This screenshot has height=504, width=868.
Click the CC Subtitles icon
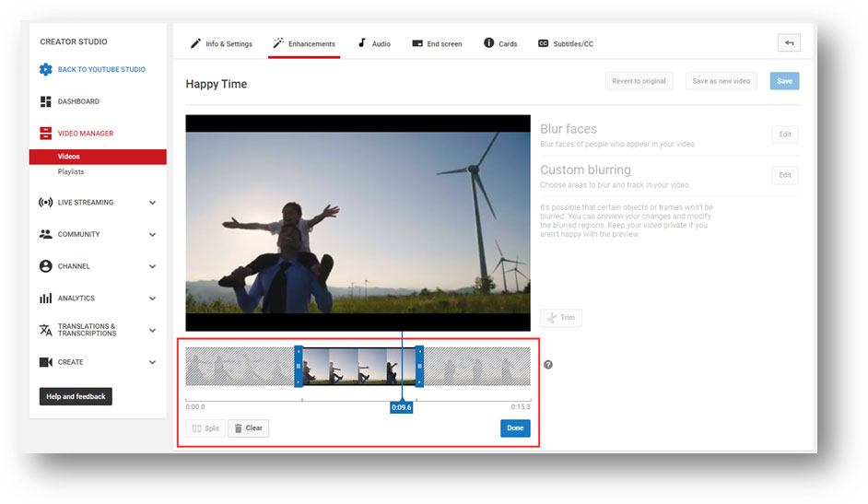(x=543, y=43)
